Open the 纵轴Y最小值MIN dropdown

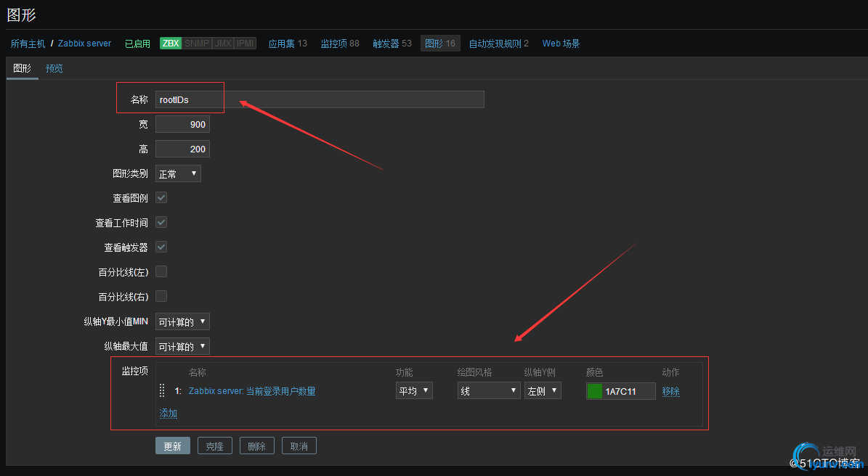click(x=182, y=321)
